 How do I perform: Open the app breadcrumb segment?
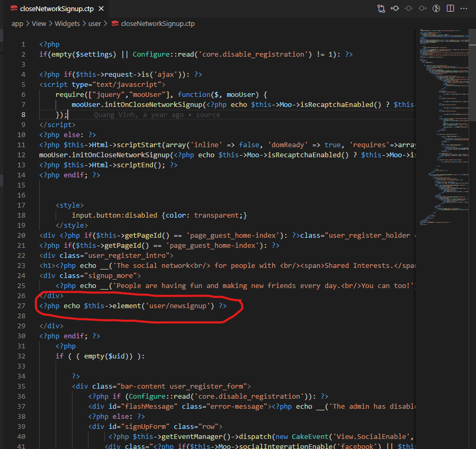[17, 24]
